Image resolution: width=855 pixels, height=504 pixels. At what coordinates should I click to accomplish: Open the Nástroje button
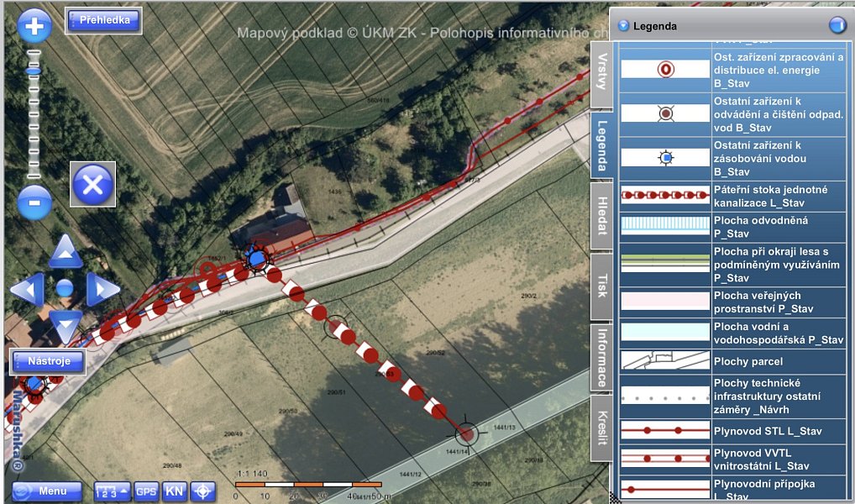48,362
